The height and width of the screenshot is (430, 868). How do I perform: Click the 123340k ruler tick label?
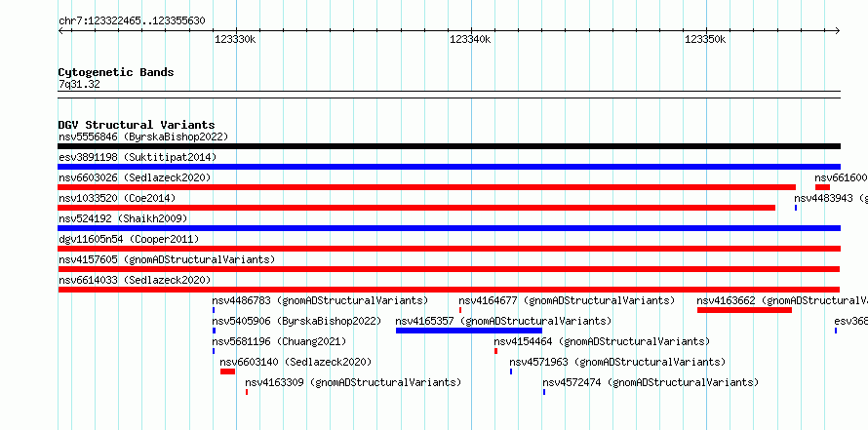click(x=470, y=40)
